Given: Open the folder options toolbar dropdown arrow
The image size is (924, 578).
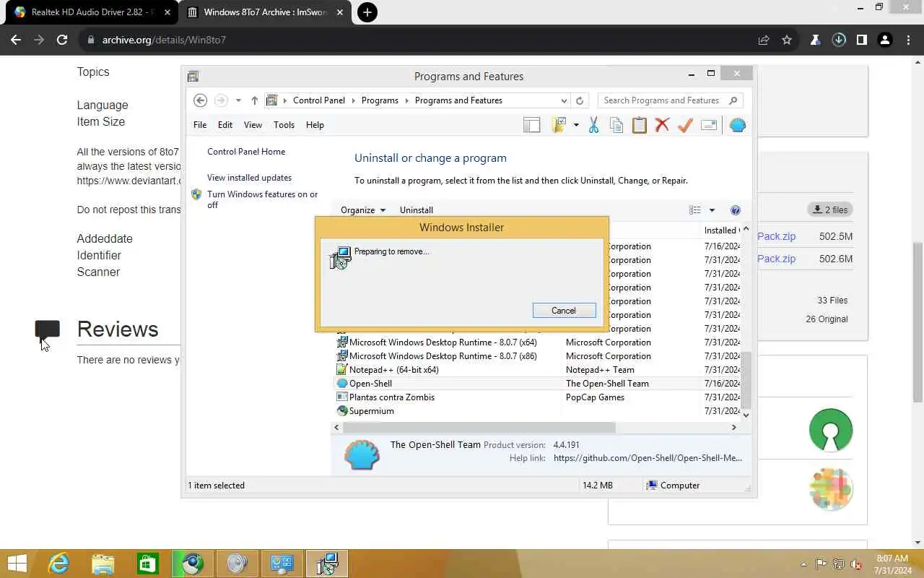Looking at the screenshot, I should (576, 125).
